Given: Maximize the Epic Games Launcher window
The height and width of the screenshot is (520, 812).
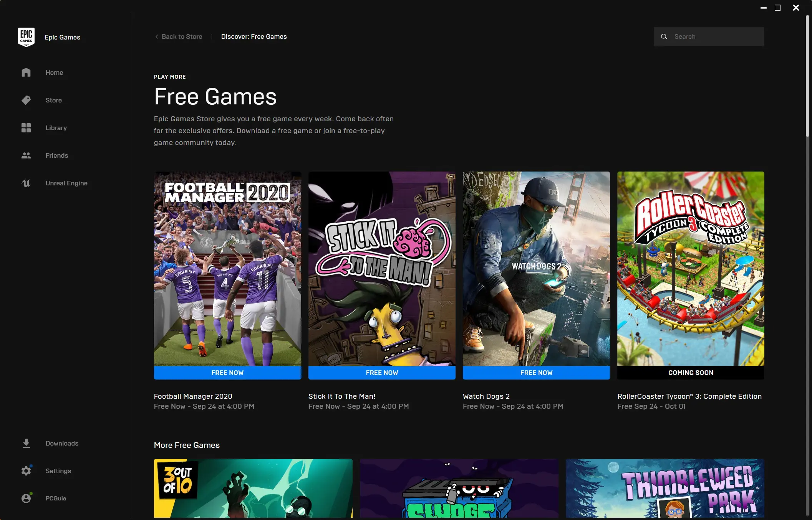Looking at the screenshot, I should point(777,8).
